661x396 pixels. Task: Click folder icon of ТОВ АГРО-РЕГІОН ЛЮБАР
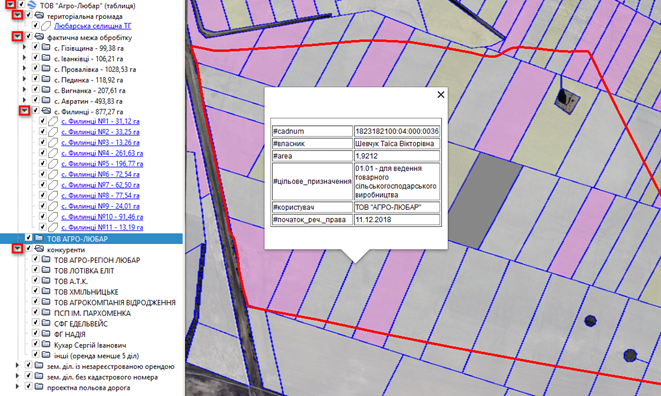pos(46,259)
